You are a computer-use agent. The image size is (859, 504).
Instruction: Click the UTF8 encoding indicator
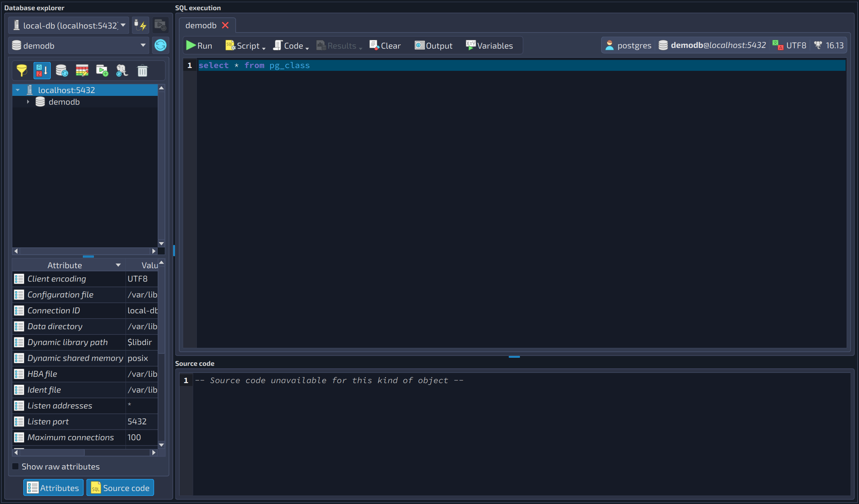[x=790, y=45]
